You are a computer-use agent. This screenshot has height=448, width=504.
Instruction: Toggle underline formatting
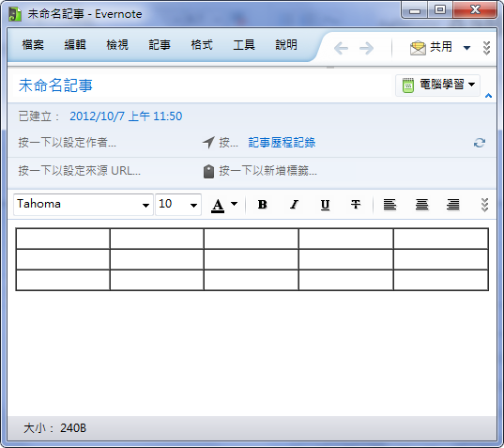coord(325,205)
